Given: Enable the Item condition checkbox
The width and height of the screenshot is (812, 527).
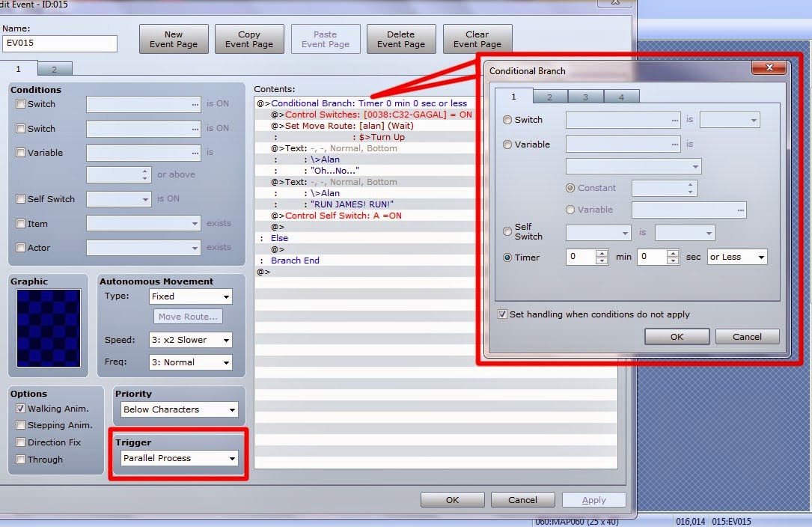Looking at the screenshot, I should [21, 223].
